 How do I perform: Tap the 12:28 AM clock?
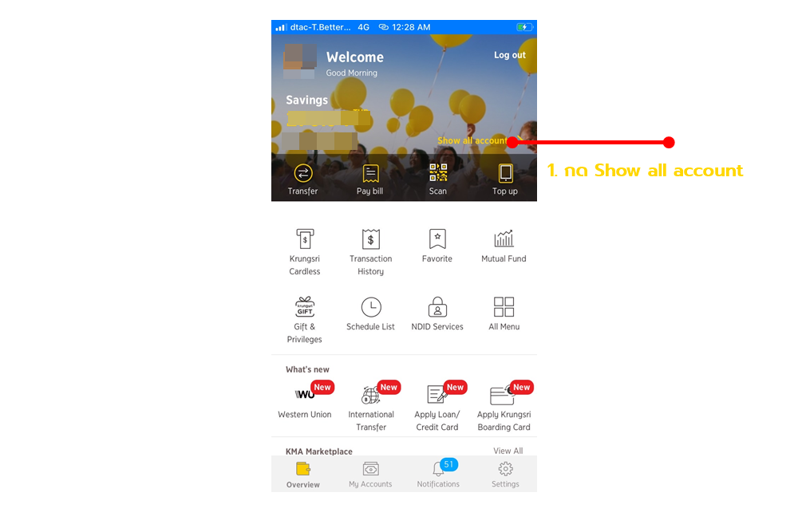(411, 27)
